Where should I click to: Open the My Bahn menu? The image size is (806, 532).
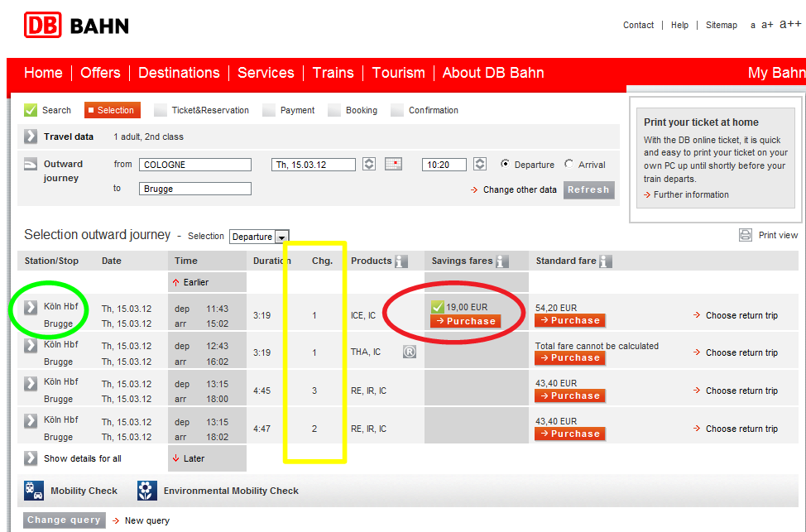pyautogui.click(x=776, y=73)
